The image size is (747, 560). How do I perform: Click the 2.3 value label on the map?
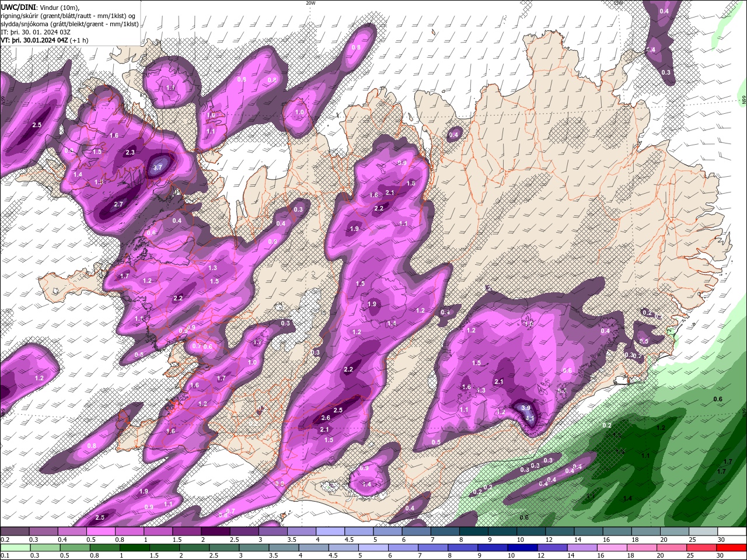(130, 152)
